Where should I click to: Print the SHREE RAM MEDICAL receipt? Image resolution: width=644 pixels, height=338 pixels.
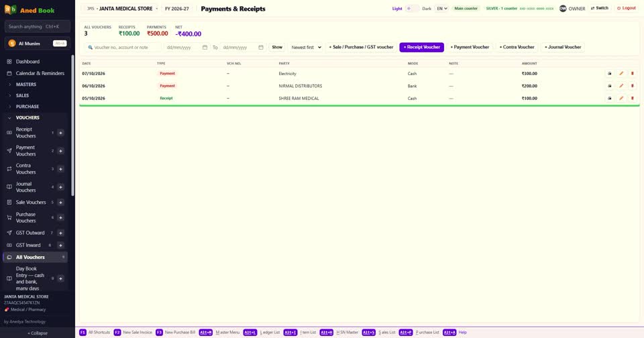610,98
